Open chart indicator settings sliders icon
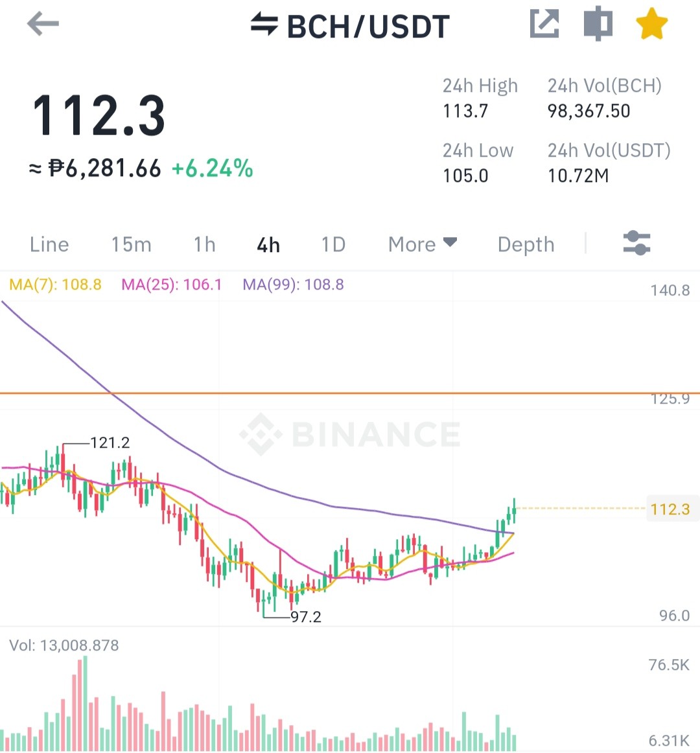 tap(636, 243)
